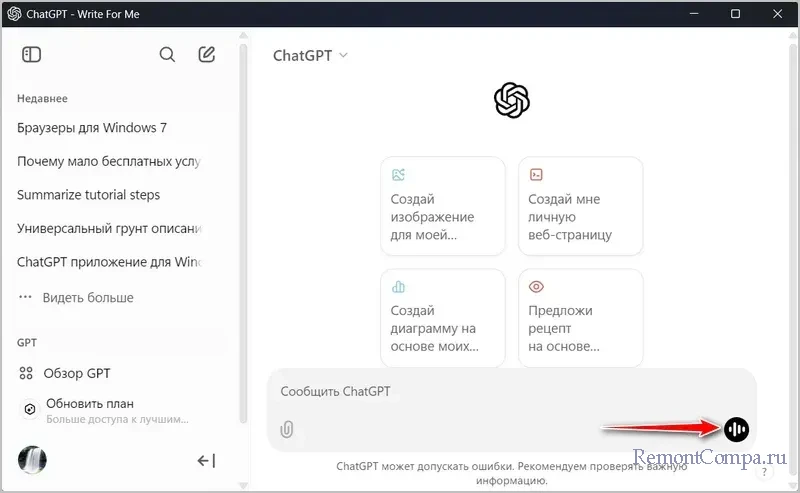Collapse sidebar with the left-arrow icon
The image size is (800, 493).
pos(206,461)
